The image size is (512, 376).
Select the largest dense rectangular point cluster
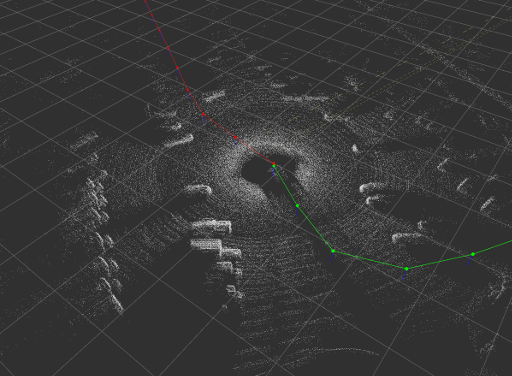pos(211,226)
